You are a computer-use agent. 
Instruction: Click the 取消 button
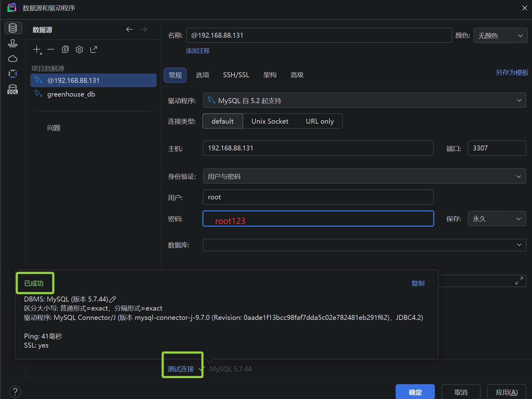coord(461,392)
